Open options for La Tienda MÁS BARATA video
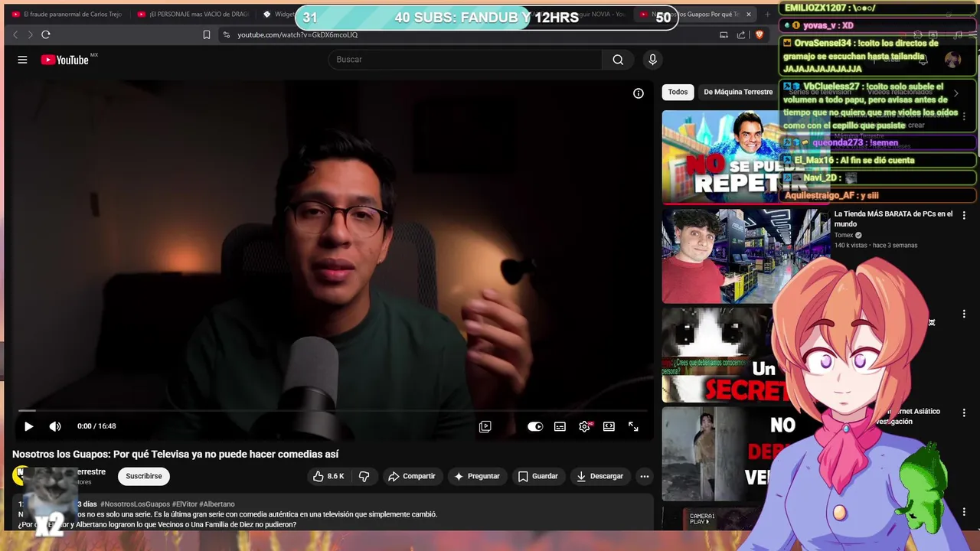Screen dimensions: 980x551 pyautogui.click(x=964, y=216)
